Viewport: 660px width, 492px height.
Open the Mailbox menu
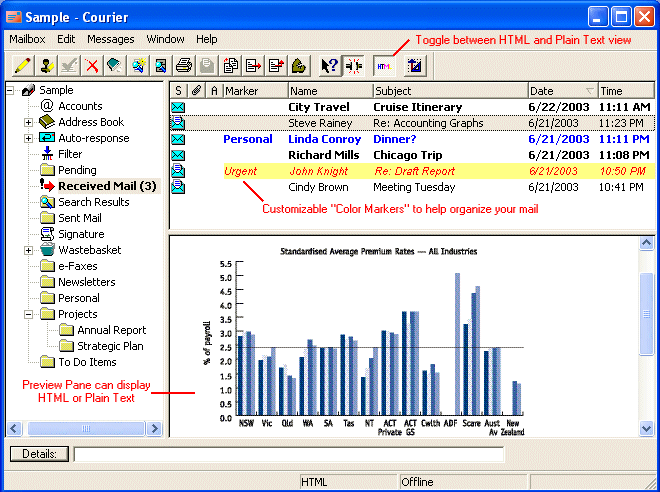(x=27, y=39)
